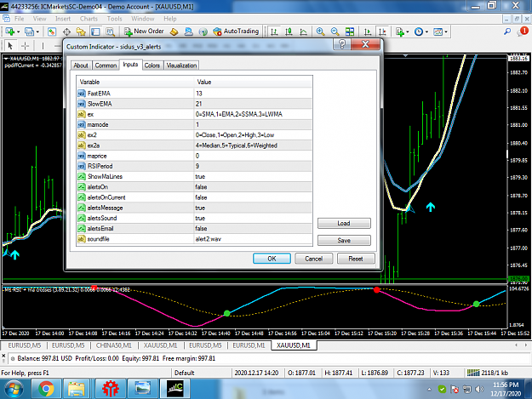
Task: Click the Indicators list icon
Action: coord(400,31)
